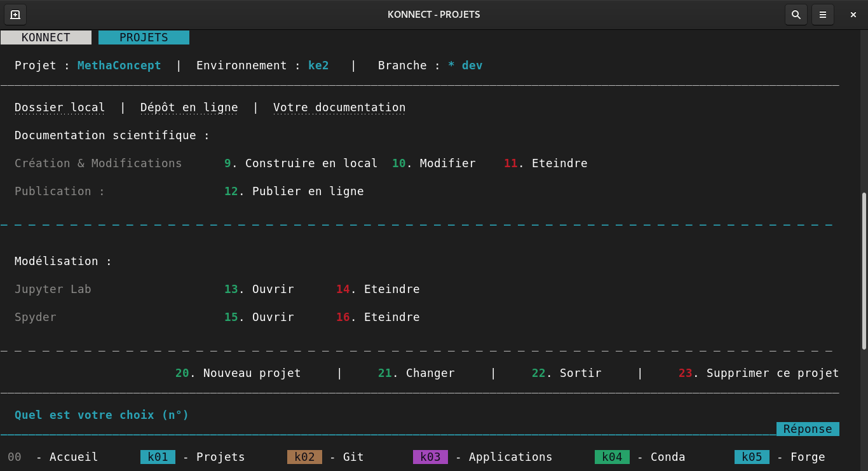Click the green k04 Conda badge

(612, 457)
